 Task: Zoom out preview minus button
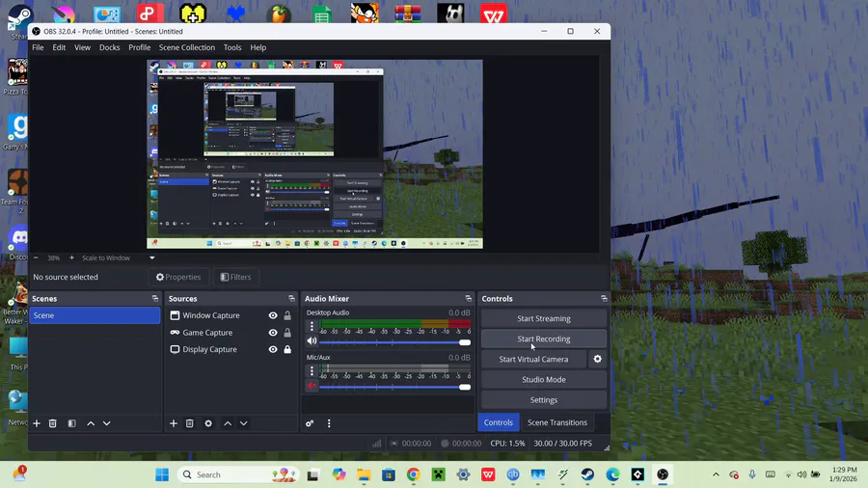click(36, 258)
